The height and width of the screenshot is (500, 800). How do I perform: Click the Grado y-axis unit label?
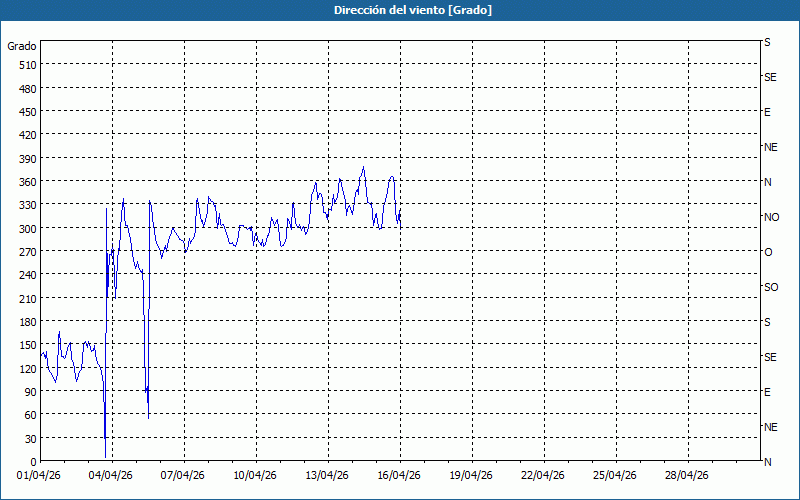pyautogui.click(x=22, y=46)
